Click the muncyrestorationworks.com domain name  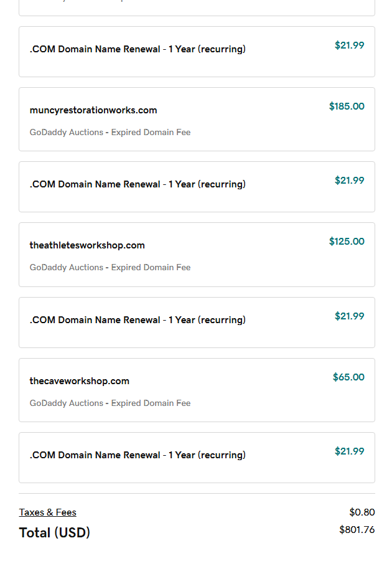(93, 110)
